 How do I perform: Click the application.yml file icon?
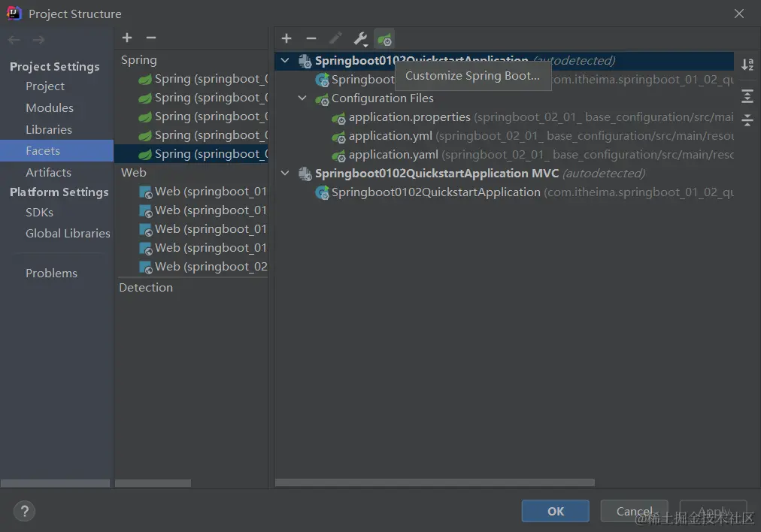tap(338, 137)
